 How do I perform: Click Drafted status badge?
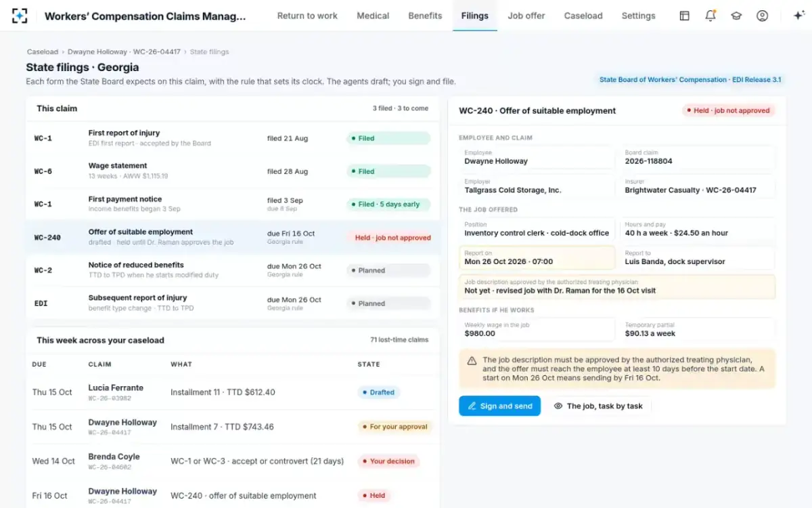[379, 392]
